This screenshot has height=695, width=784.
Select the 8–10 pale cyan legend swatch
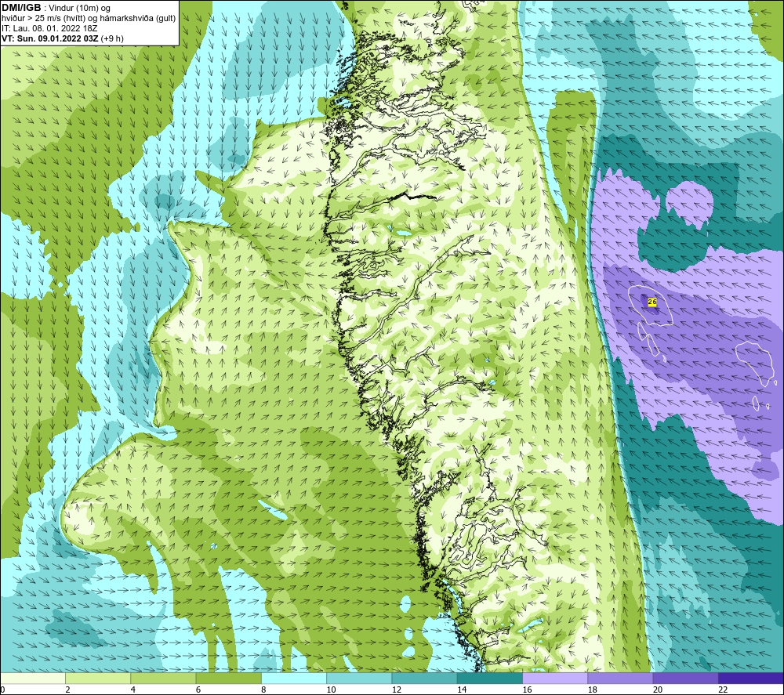[294, 678]
